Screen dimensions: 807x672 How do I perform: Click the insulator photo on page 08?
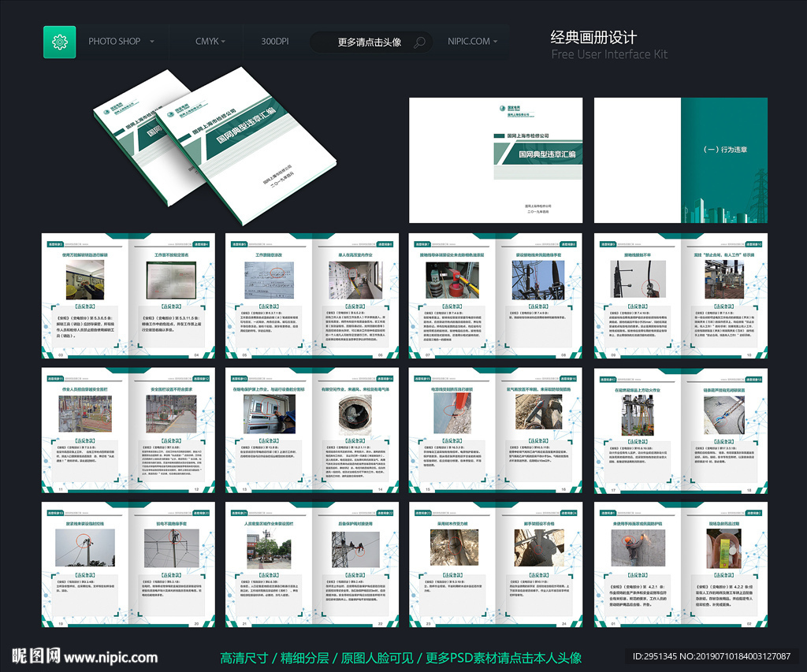pos(538,280)
